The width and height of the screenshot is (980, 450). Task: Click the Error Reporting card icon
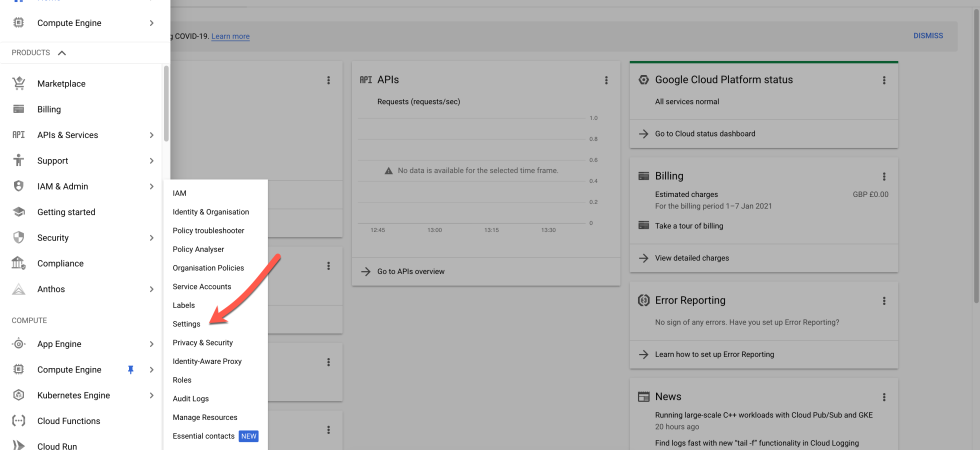pos(643,301)
